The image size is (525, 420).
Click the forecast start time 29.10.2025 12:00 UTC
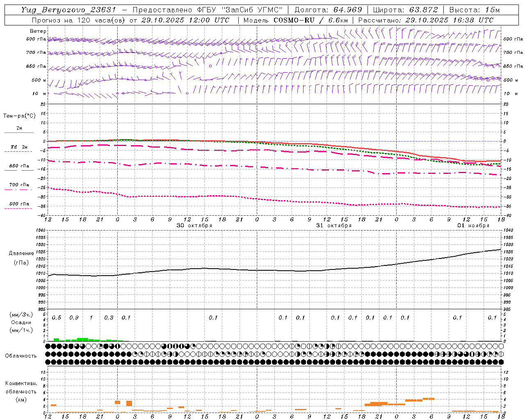185,20
